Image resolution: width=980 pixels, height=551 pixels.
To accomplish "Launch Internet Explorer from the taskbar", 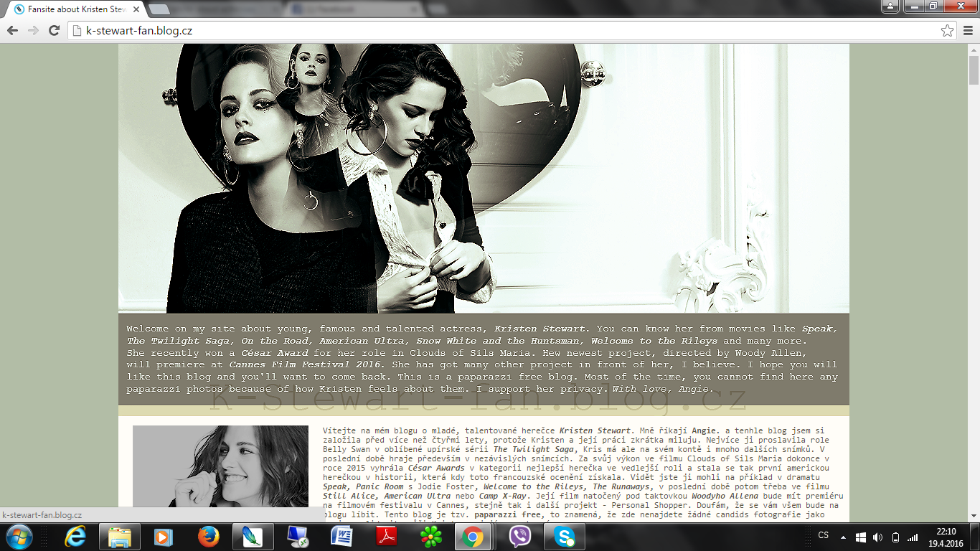I will (x=75, y=537).
